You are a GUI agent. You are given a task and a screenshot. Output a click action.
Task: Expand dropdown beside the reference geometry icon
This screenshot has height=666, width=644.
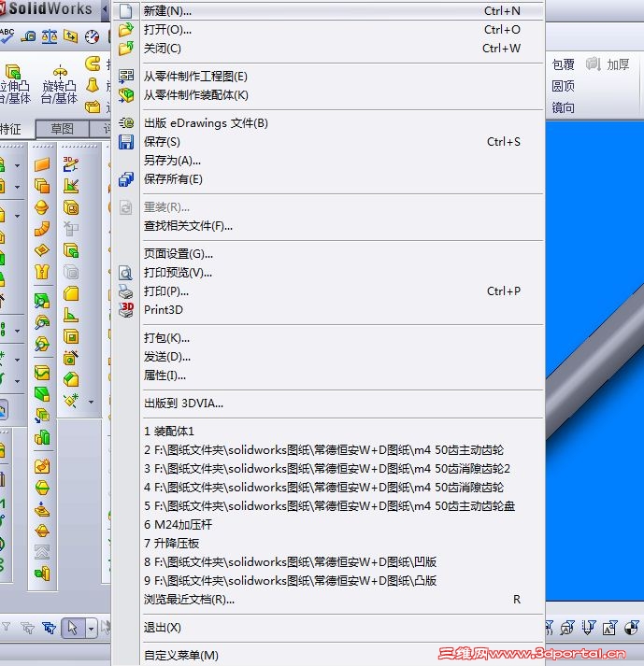[x=91, y=402]
